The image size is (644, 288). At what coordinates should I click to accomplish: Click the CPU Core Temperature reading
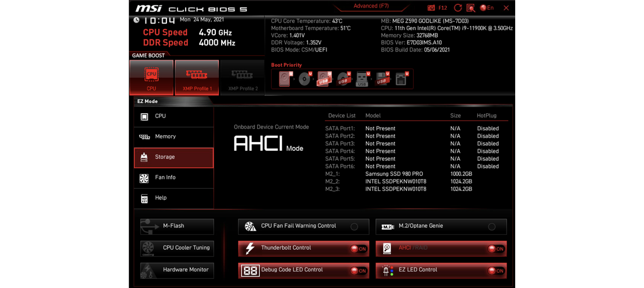pyautogui.click(x=306, y=21)
